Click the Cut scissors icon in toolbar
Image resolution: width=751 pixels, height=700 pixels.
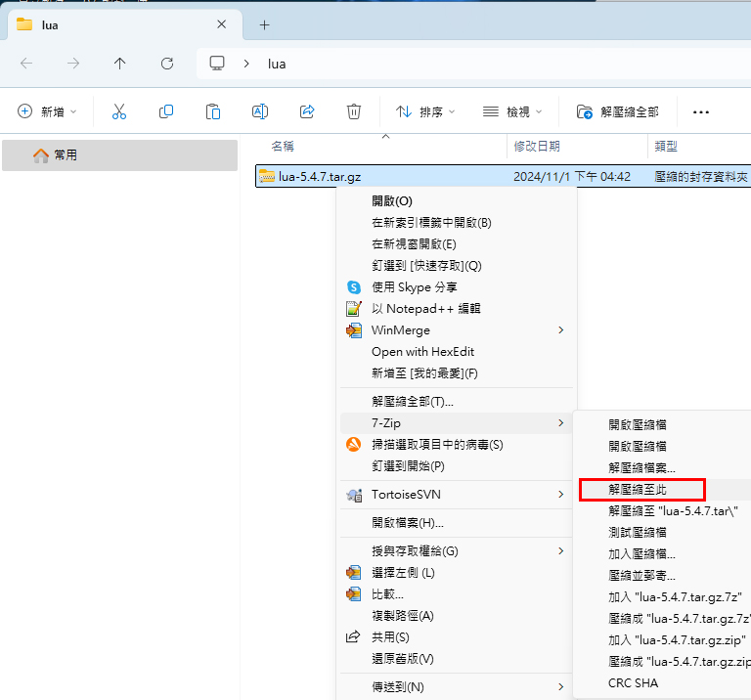118,111
